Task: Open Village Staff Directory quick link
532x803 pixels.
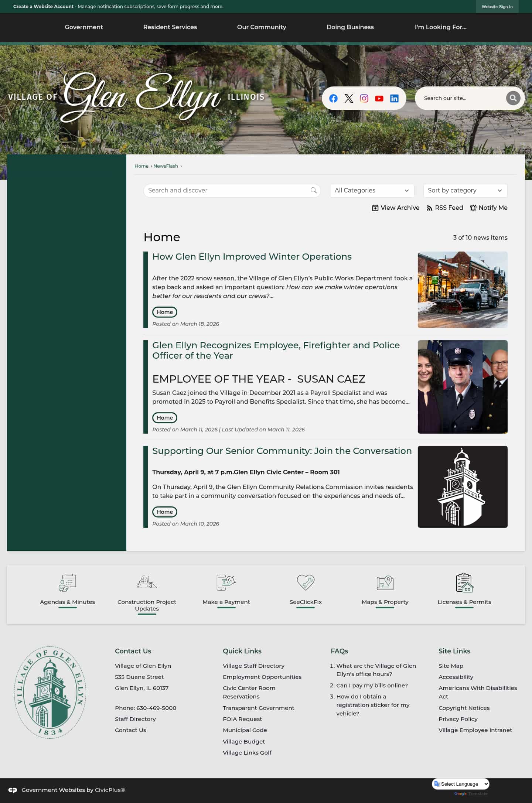Action: 253,666
